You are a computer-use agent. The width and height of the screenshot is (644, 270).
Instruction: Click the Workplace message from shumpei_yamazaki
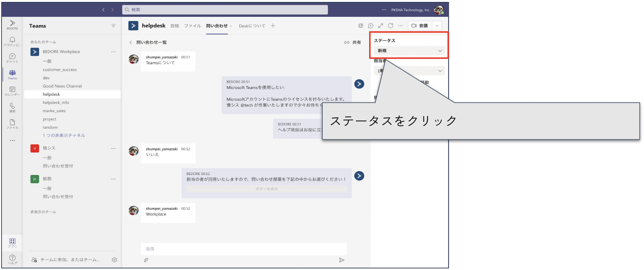tap(168, 213)
